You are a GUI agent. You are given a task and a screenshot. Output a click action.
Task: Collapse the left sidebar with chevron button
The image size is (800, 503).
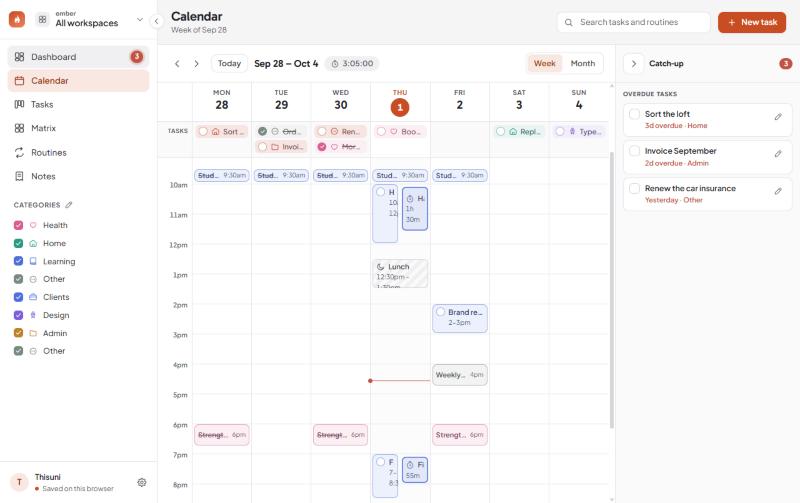(157, 21)
